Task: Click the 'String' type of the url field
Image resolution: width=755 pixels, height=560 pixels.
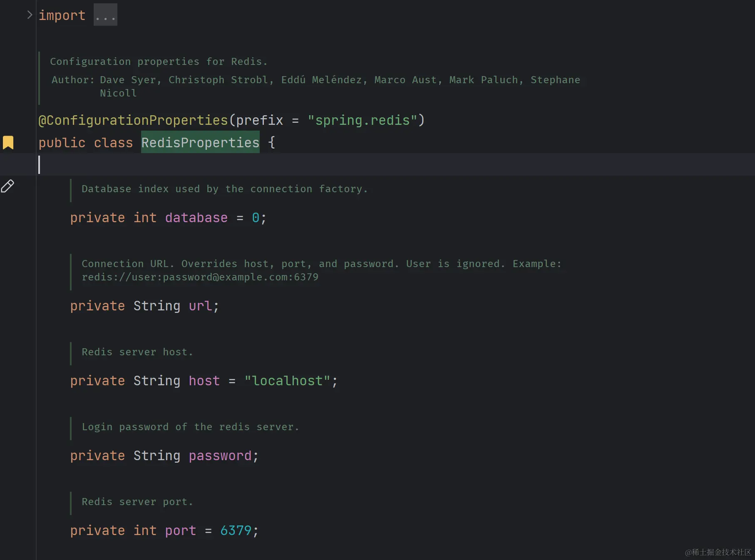Action: (157, 306)
